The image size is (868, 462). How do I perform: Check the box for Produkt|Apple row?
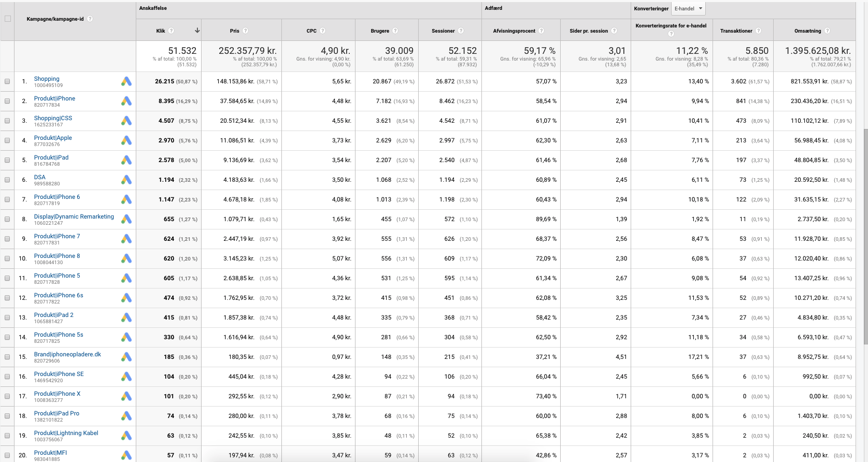coord(7,140)
